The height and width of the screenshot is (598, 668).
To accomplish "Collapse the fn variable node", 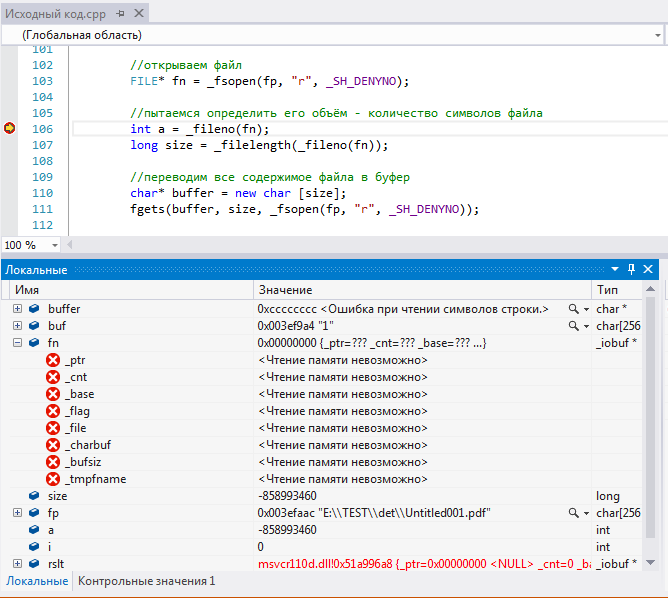I will 17,343.
